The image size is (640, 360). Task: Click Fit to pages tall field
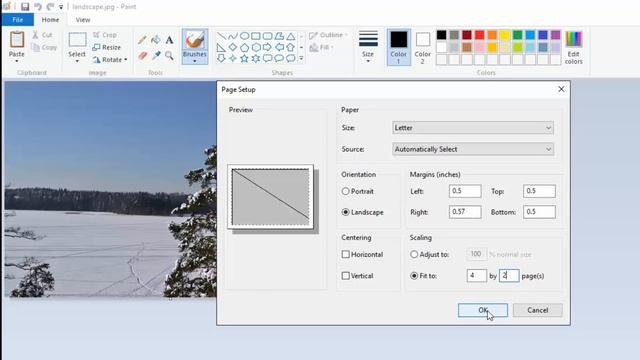click(509, 276)
